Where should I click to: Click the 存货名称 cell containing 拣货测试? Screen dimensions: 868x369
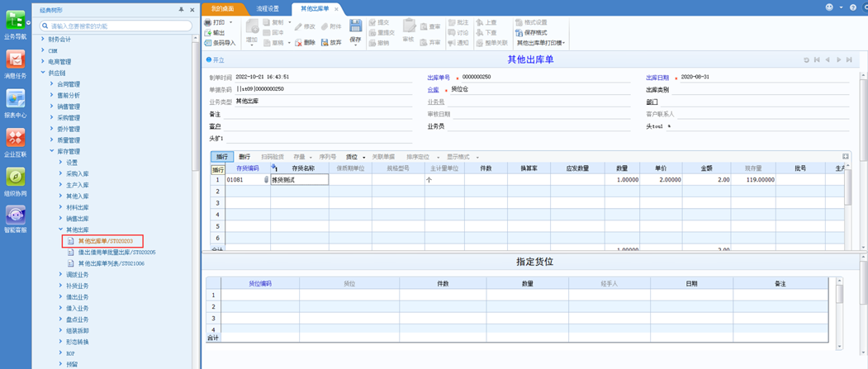300,180
